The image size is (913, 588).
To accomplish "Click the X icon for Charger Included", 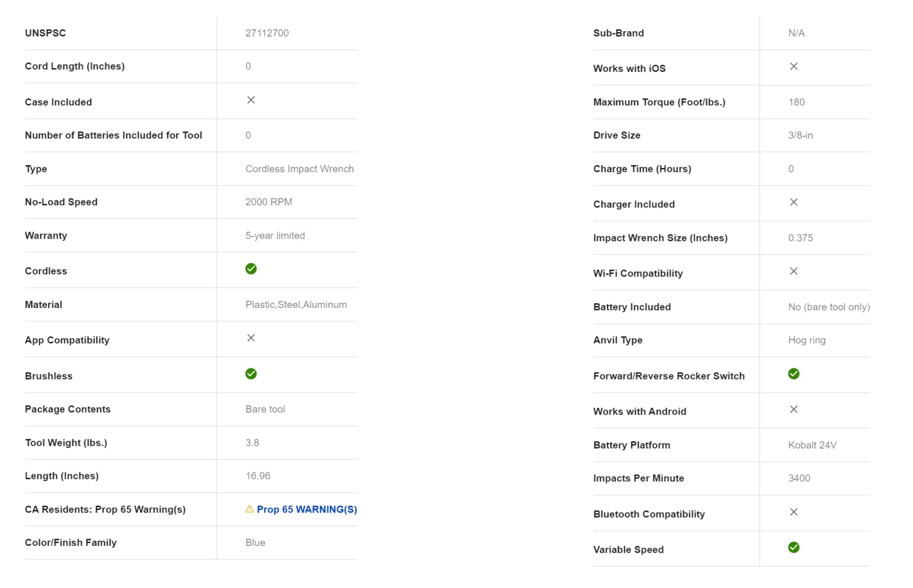I will pos(794,202).
